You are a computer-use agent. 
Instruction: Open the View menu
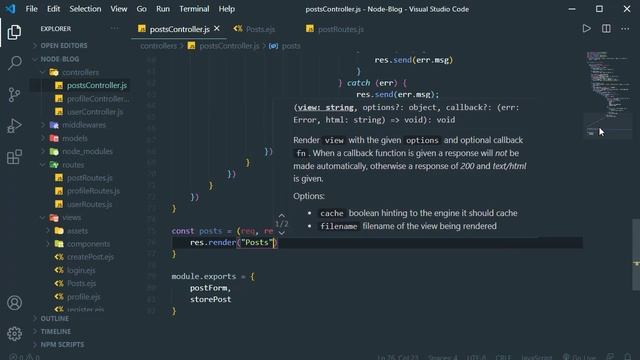[119, 9]
